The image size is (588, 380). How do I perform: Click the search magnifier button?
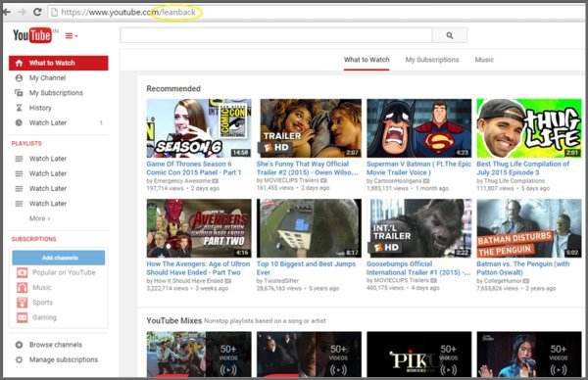450,35
